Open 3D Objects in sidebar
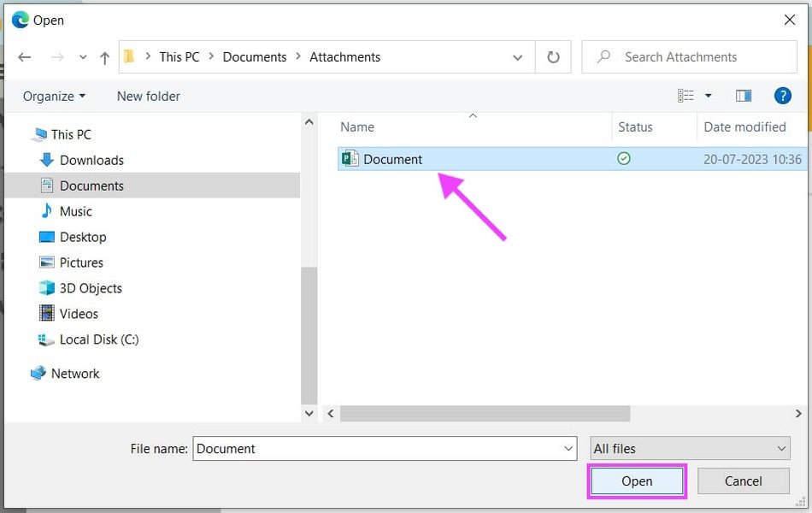Screen dimensions: 812x513 (x=91, y=288)
